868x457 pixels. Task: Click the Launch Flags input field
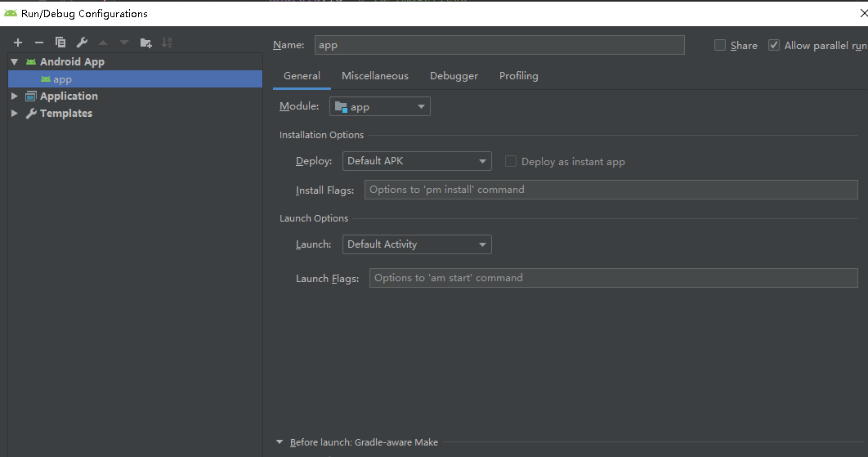tap(613, 278)
